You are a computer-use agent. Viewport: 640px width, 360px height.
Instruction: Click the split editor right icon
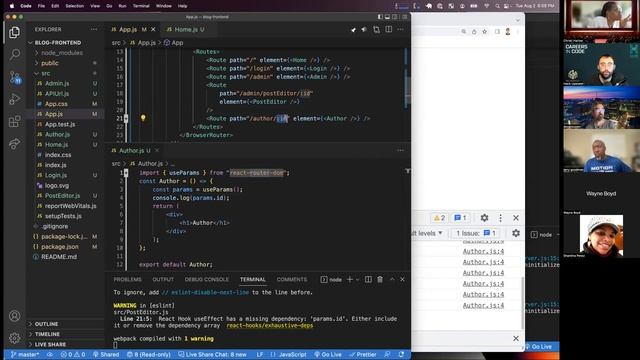(x=389, y=29)
